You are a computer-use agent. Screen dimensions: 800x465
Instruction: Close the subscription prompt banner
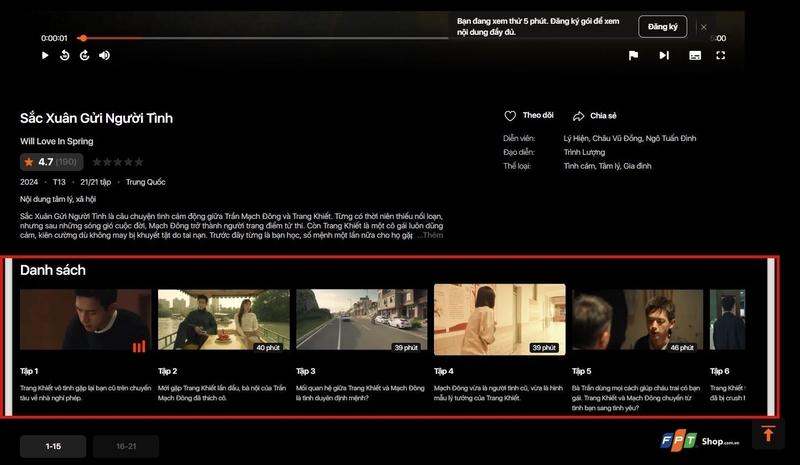[703, 27]
